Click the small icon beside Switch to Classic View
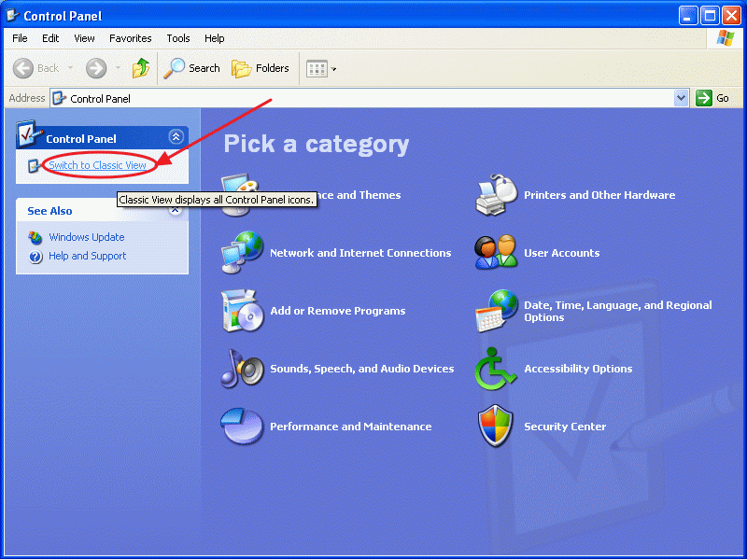This screenshot has width=747, height=560. [x=34, y=166]
